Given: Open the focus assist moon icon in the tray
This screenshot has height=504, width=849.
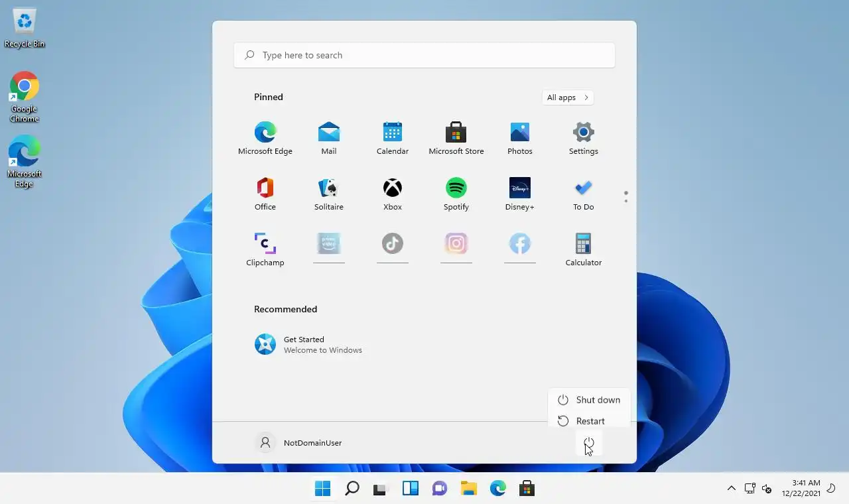Looking at the screenshot, I should pos(831,489).
